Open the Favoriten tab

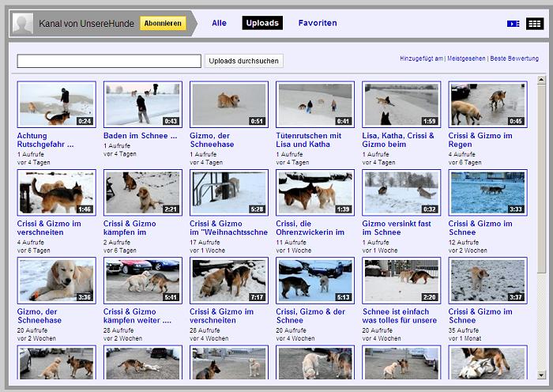tap(318, 23)
